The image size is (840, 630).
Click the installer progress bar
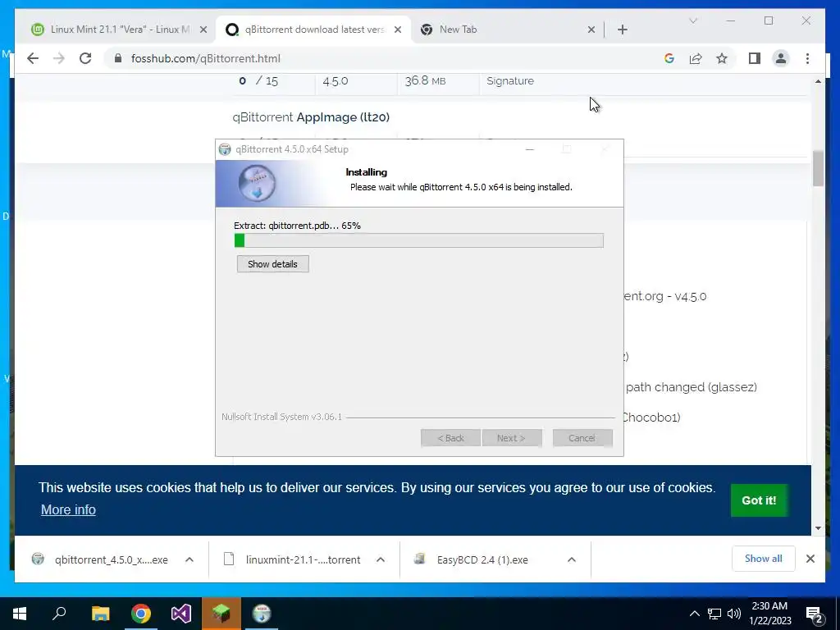pos(419,240)
